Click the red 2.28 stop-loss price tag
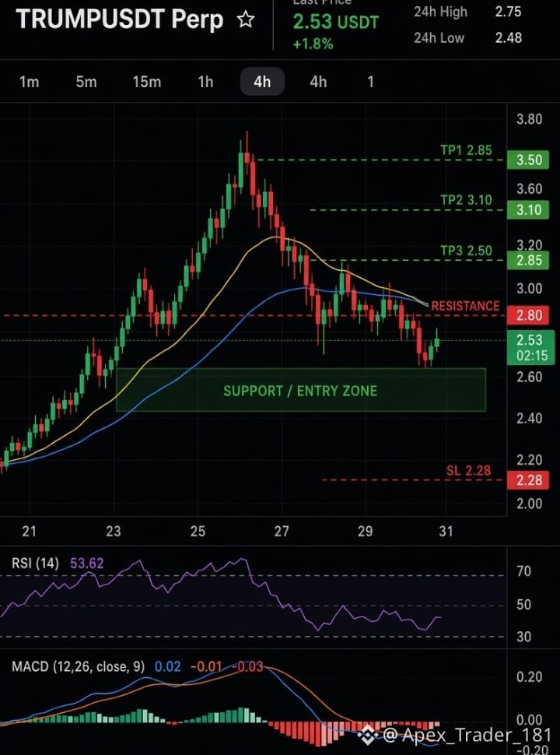 click(528, 480)
